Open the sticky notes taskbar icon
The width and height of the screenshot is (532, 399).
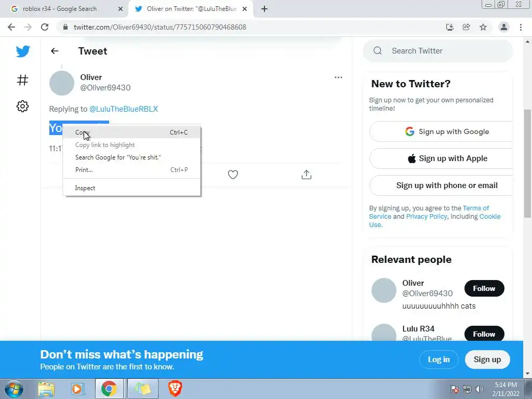pyautogui.click(x=142, y=389)
